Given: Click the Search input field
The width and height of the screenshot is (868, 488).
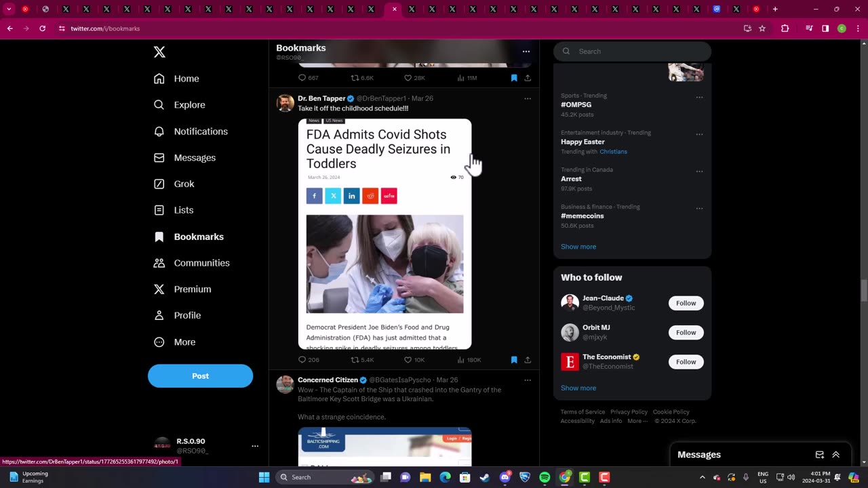Looking at the screenshot, I should pyautogui.click(x=633, y=52).
